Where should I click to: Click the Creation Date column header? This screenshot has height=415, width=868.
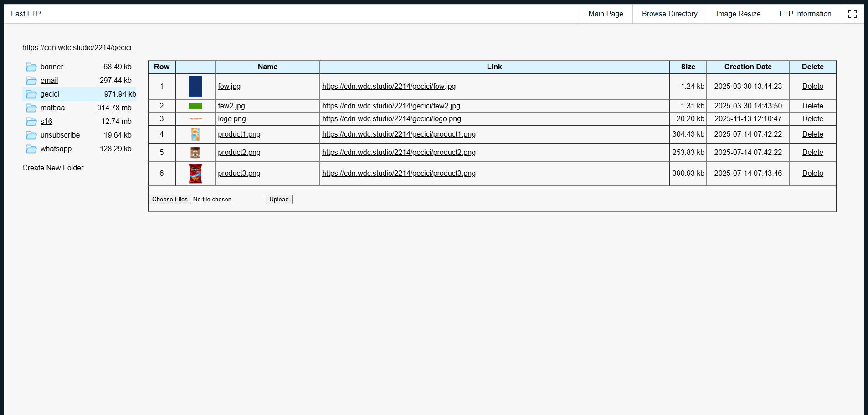point(748,67)
